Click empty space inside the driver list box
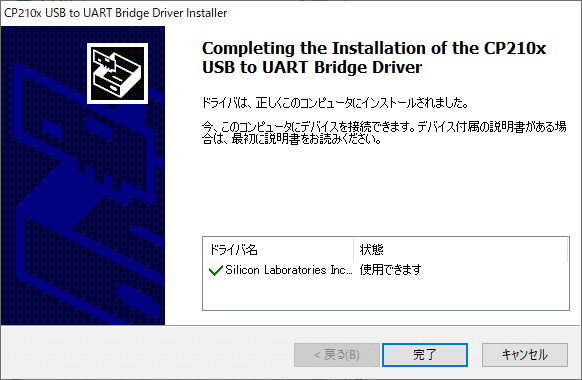This screenshot has width=582, height=380. (x=386, y=294)
